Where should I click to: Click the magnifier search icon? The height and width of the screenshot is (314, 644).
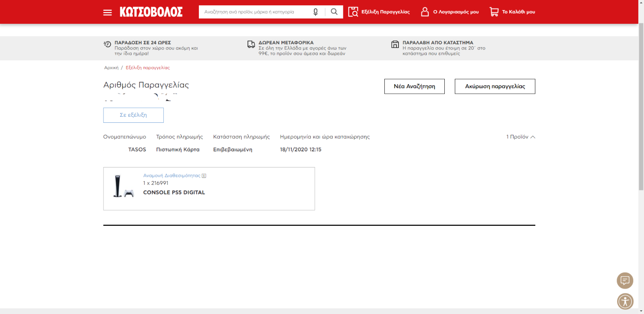click(x=334, y=12)
